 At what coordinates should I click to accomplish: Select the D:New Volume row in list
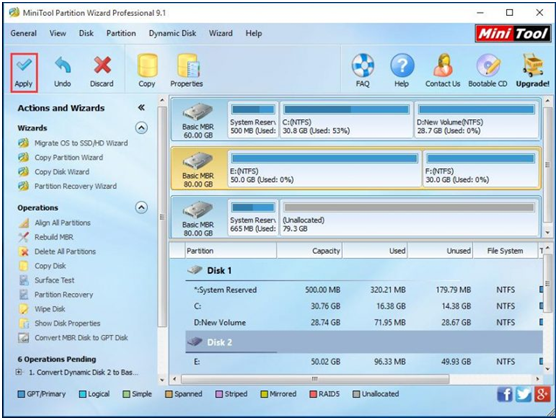(364, 323)
